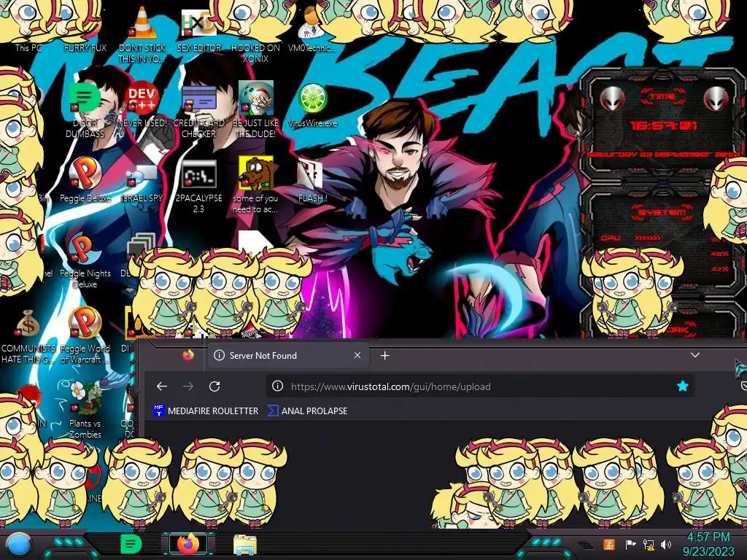This screenshot has width=747, height=560.
Task: Open the Action Center flag tray icon
Action: (630, 544)
